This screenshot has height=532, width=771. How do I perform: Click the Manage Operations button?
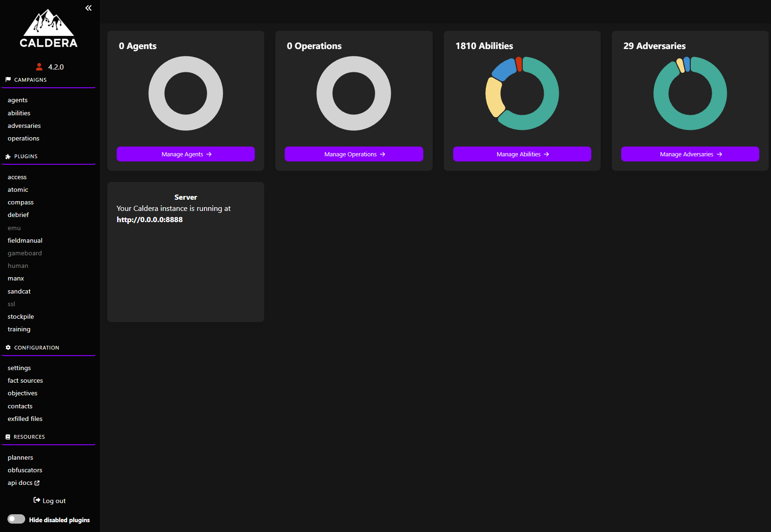(354, 154)
